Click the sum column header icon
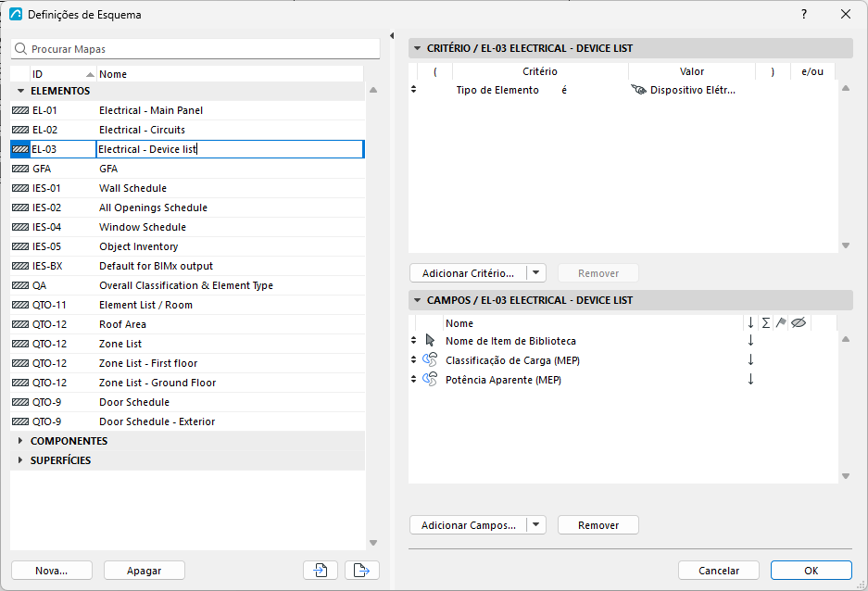Screen dimensions: 868x591 coord(765,323)
